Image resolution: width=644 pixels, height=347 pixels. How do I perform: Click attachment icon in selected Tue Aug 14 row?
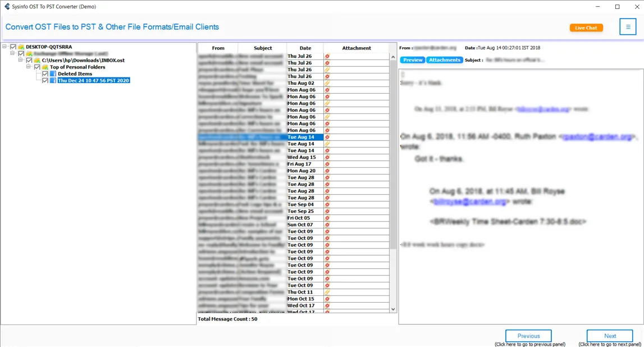coord(327,137)
